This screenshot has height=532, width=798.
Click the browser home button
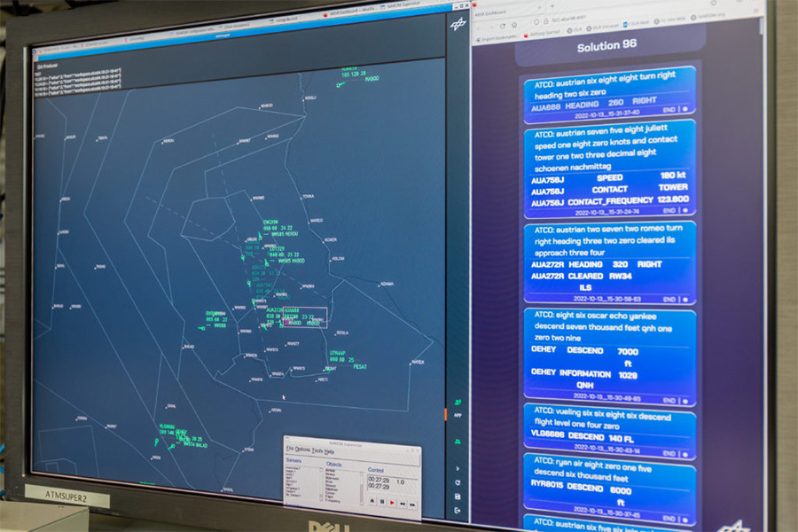pyautogui.click(x=514, y=25)
